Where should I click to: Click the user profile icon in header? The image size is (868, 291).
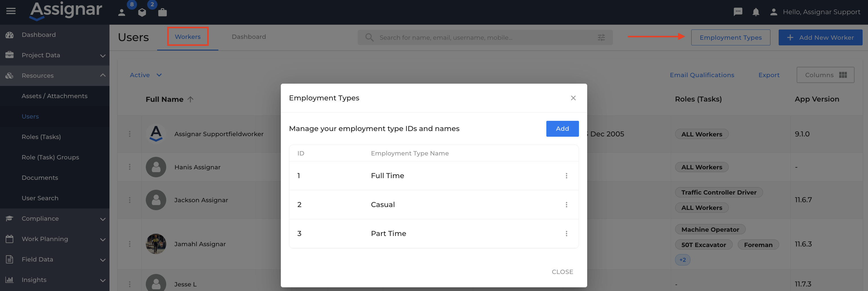tap(774, 12)
